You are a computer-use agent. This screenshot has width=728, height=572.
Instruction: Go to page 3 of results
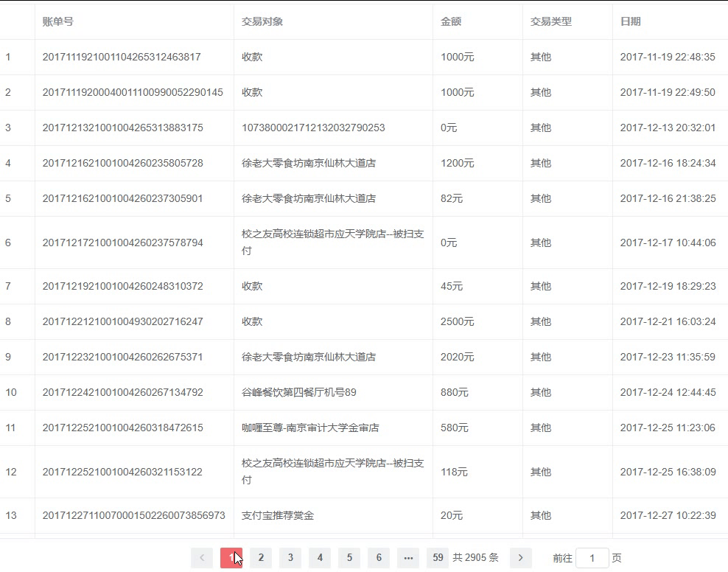pos(290,558)
